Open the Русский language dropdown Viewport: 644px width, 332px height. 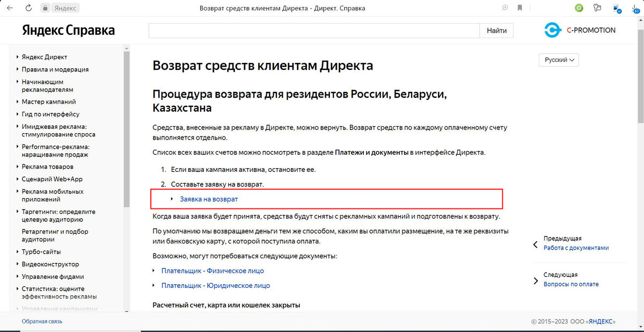coord(559,60)
